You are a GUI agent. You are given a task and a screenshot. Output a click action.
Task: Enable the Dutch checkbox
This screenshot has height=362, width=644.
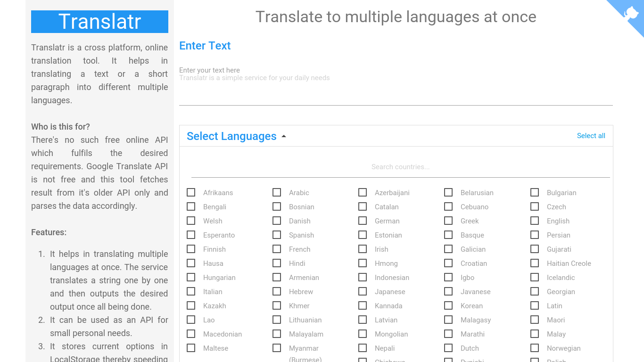point(448,348)
